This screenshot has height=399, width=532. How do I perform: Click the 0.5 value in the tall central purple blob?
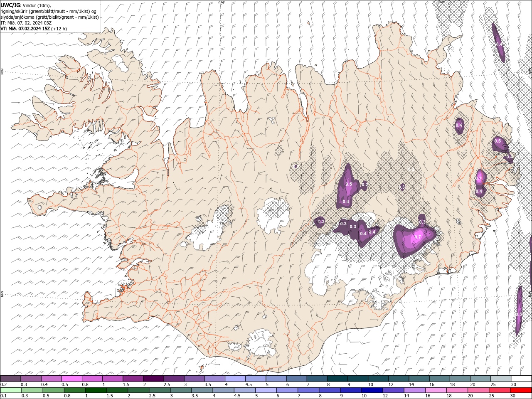click(x=349, y=185)
